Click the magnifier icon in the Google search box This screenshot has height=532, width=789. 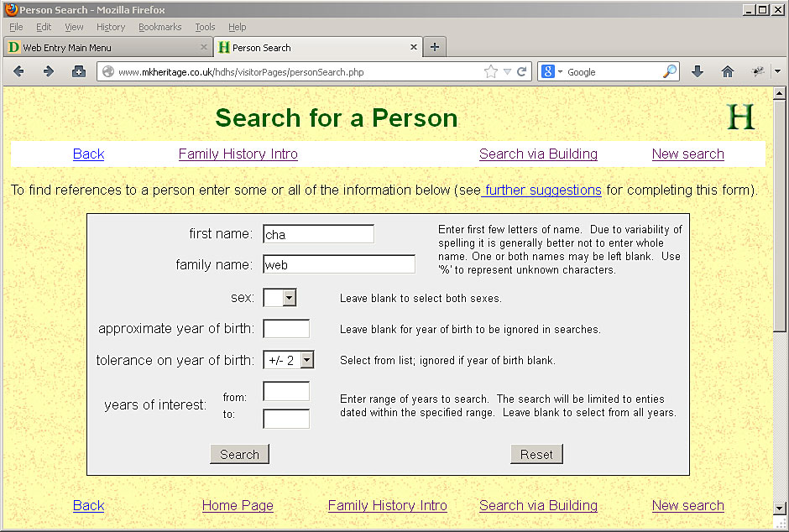coord(669,72)
